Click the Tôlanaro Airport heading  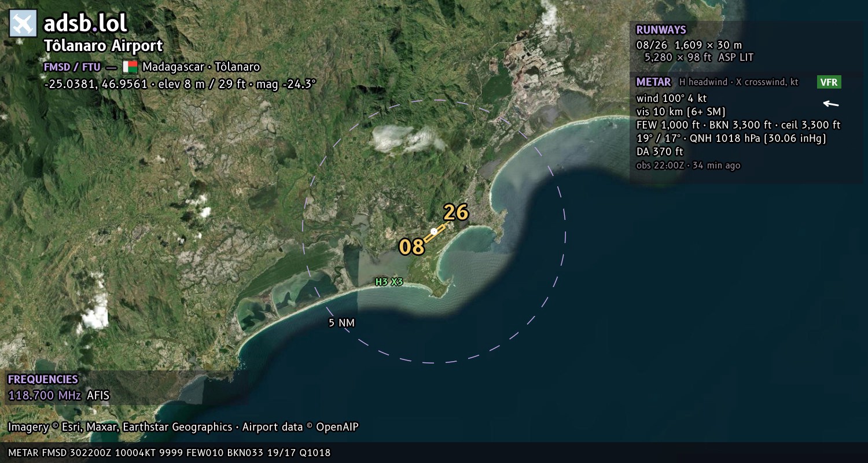(x=104, y=46)
